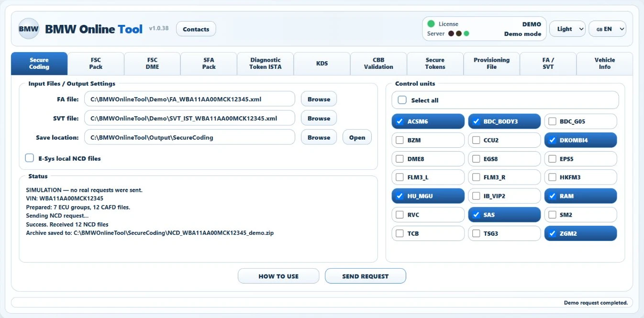Check the Select all checkbox
The width and height of the screenshot is (644, 318).
coord(402,100)
